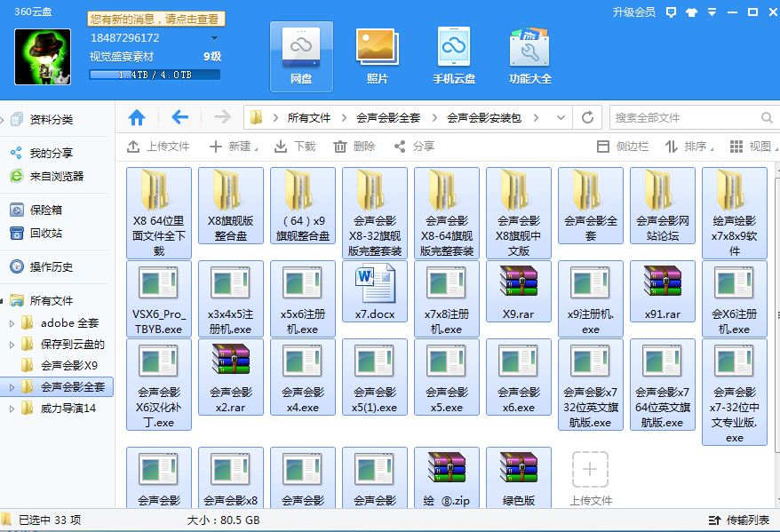Viewport: 780px width, 532px height.
Task: Open the 排序 sort dropdown
Action: tap(689, 147)
